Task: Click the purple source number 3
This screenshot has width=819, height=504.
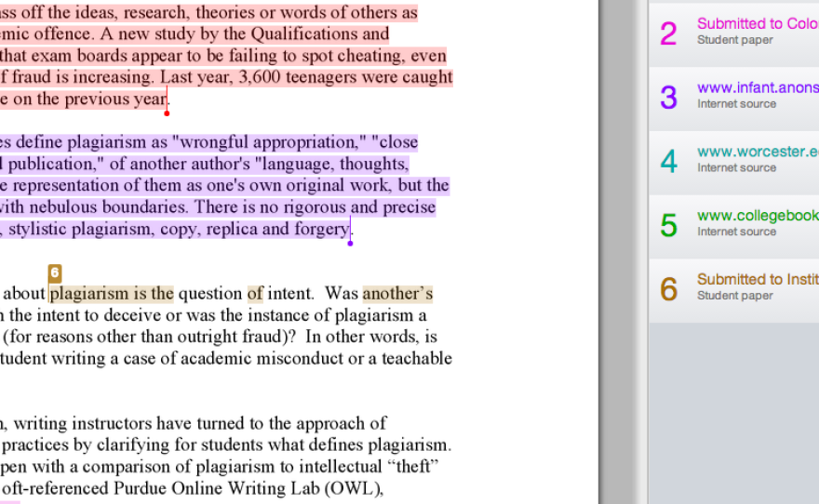Action: 668,96
